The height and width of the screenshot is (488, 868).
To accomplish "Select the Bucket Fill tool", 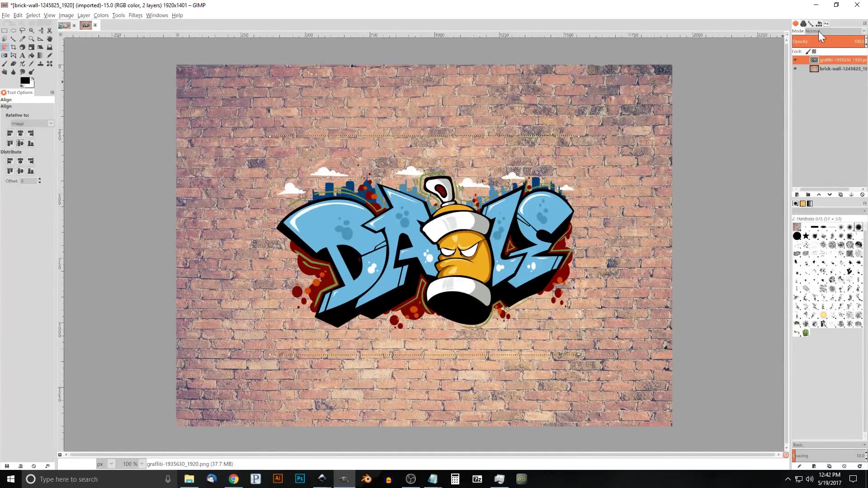I will (x=32, y=56).
